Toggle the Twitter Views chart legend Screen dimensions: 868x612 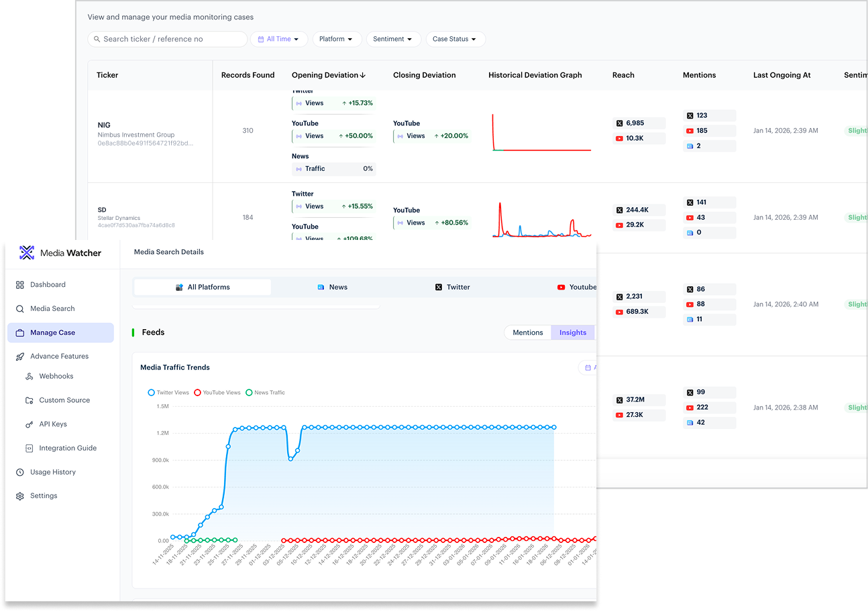pos(169,393)
